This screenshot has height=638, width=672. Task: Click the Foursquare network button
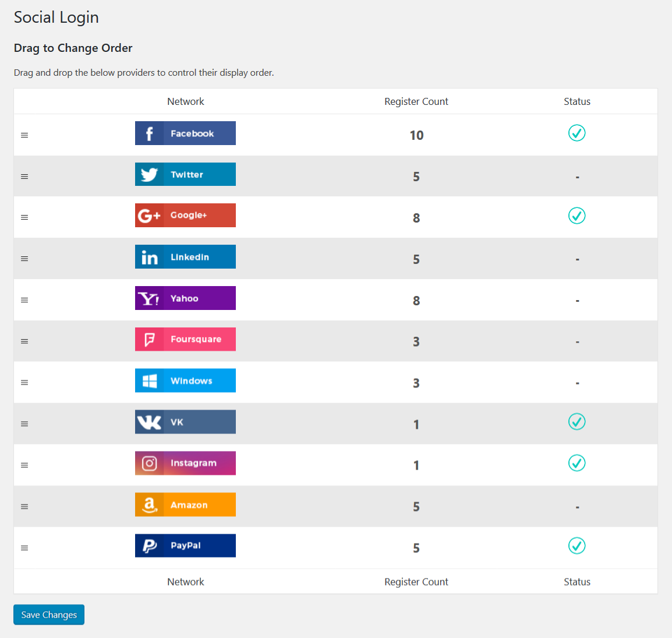click(x=185, y=340)
